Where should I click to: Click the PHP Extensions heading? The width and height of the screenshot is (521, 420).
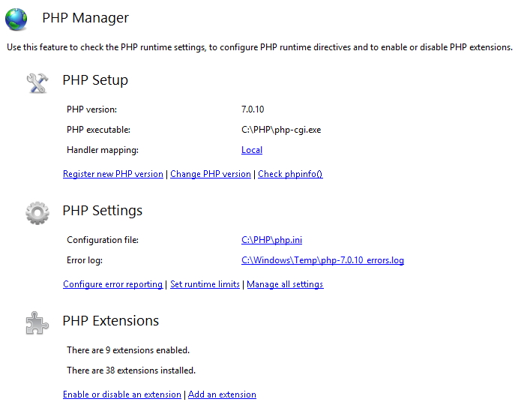(x=111, y=321)
